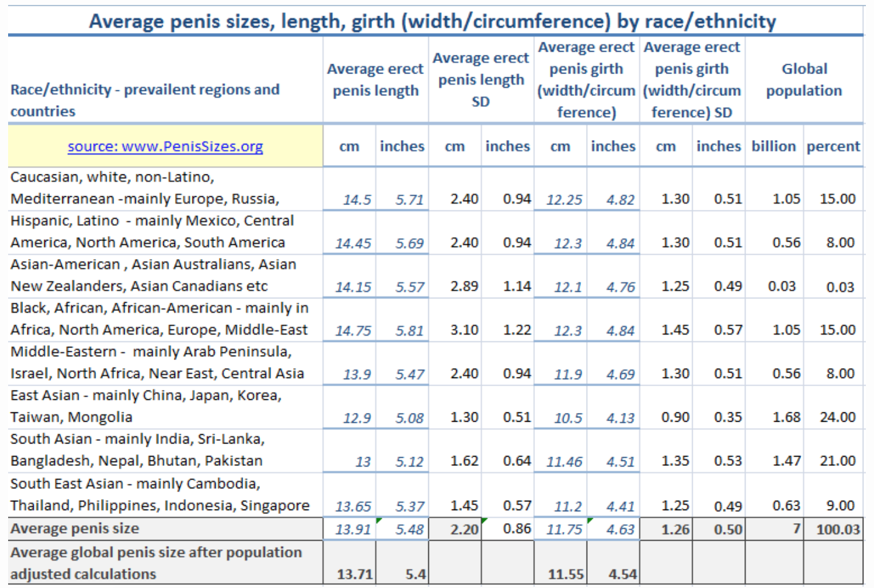Select the Hispanic, Latino row label
This screenshot has width=874, height=588.
pyautogui.click(x=152, y=232)
